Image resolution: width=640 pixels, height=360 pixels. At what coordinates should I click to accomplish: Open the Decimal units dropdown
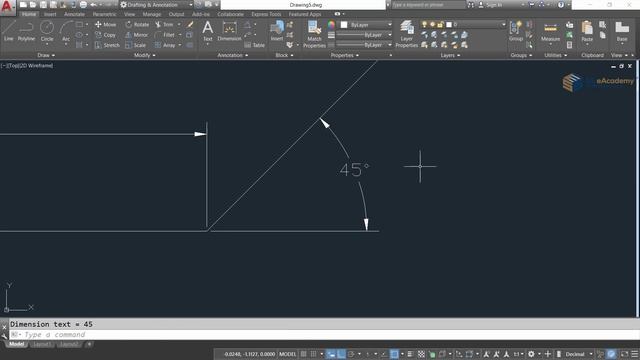(x=579, y=354)
